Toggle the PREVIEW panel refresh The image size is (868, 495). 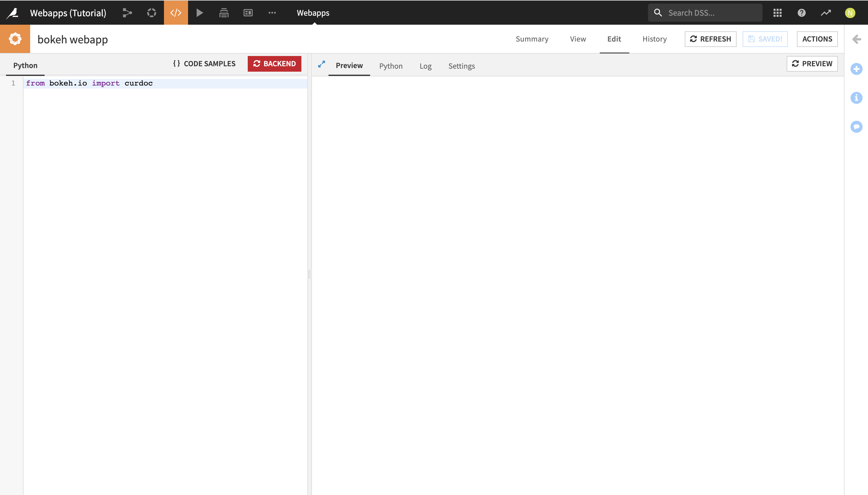[x=812, y=63]
